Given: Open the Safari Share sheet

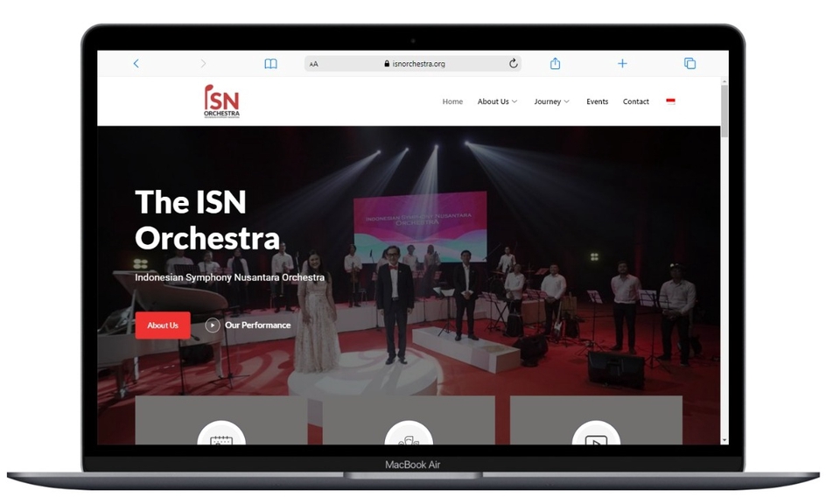Looking at the screenshot, I should (555, 63).
